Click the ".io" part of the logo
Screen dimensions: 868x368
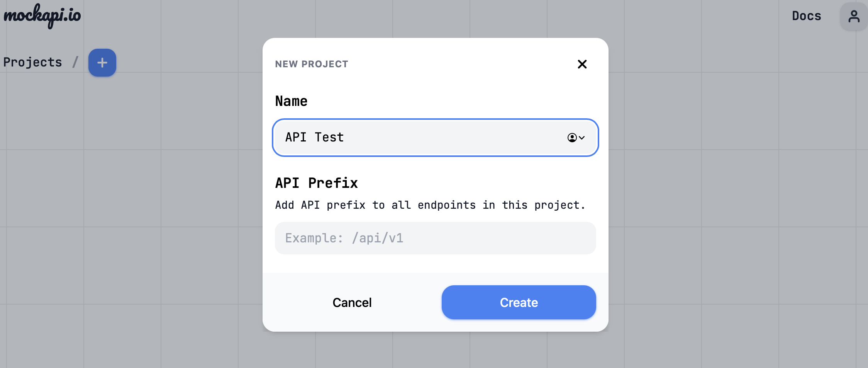pyautogui.click(x=73, y=15)
